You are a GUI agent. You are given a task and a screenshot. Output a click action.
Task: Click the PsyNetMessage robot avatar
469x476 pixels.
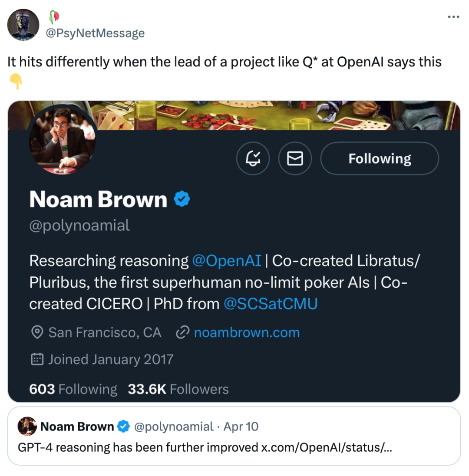point(23,25)
